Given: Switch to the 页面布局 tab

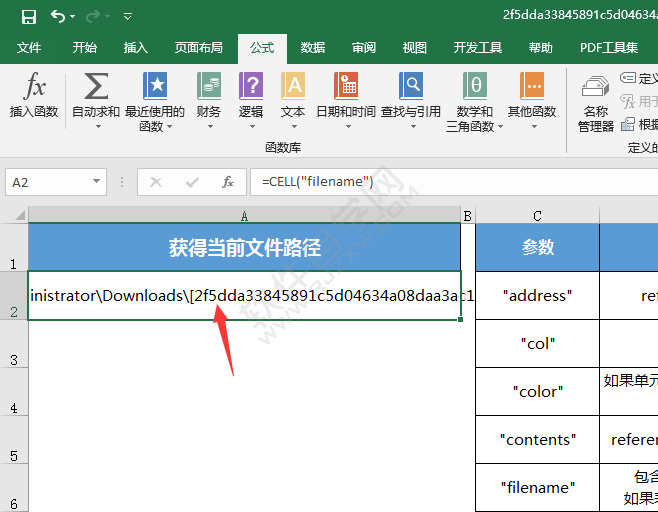Looking at the screenshot, I should click(x=198, y=48).
